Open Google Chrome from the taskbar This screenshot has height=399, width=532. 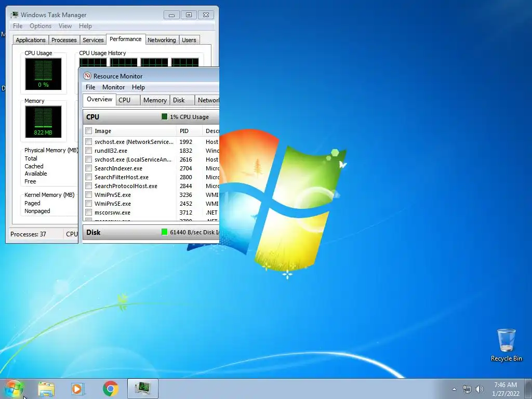point(111,389)
